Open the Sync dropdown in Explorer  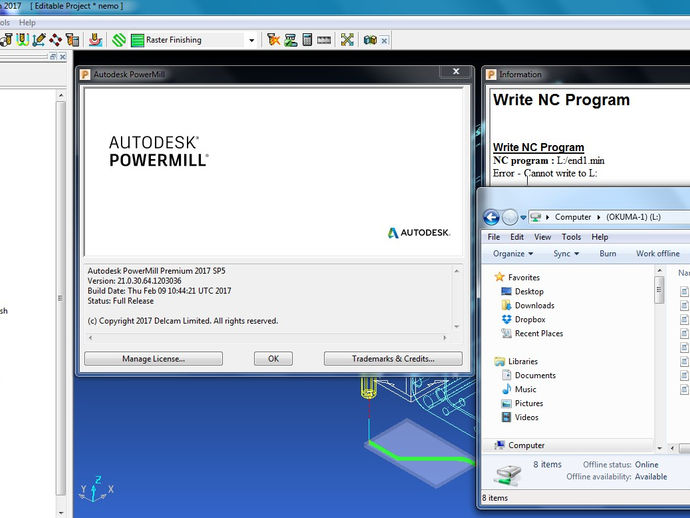(x=566, y=253)
